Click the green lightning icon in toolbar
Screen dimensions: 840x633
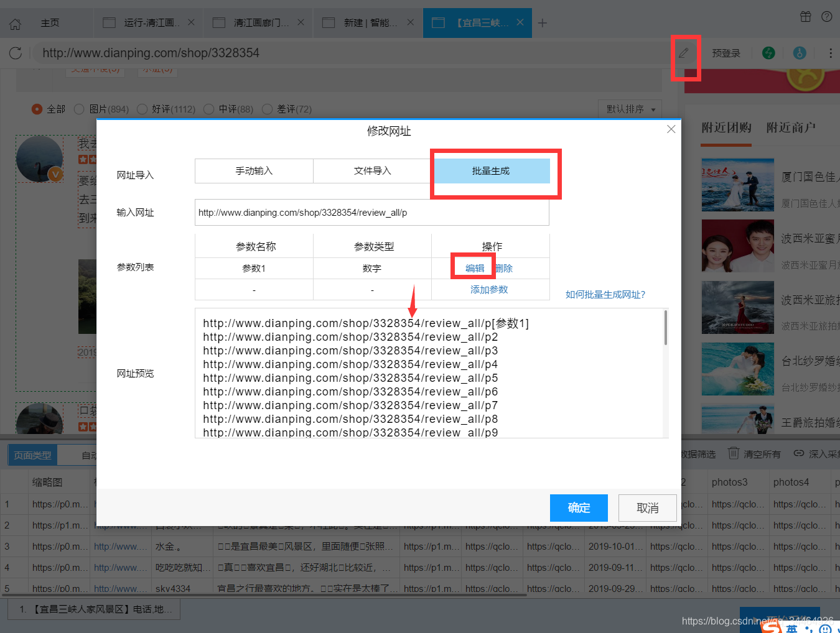tap(768, 53)
